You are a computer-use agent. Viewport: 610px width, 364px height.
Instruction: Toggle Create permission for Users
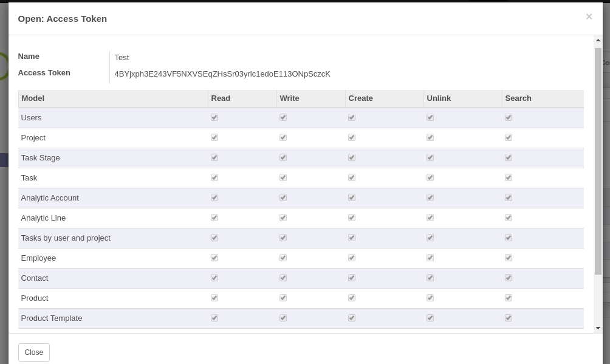point(351,117)
